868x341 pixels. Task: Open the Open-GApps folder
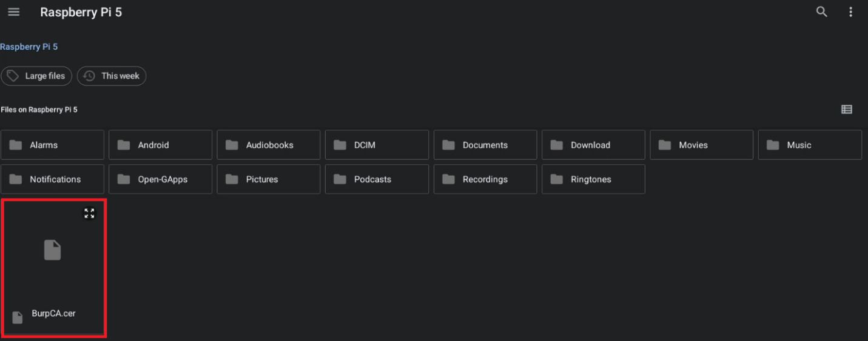pos(161,179)
